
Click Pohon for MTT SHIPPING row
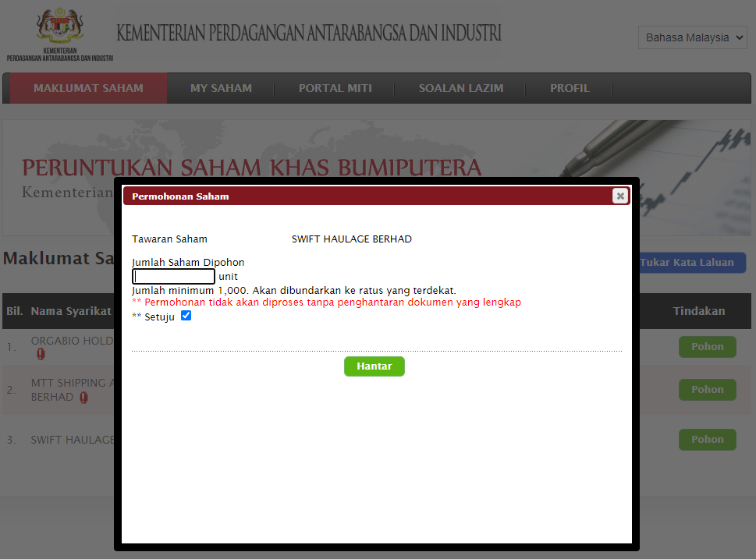click(707, 390)
